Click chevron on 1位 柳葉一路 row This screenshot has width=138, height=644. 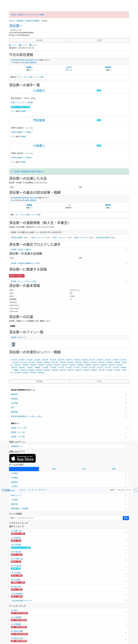click(x=126, y=532)
